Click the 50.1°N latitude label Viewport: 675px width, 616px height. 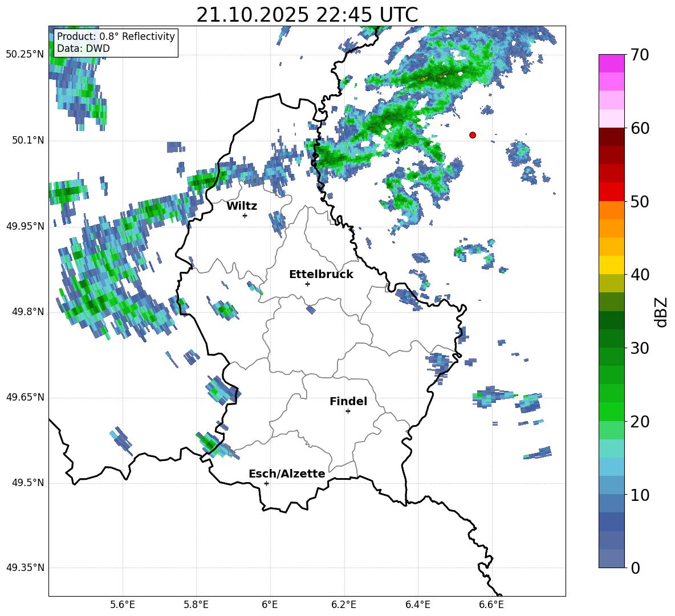tap(28, 141)
